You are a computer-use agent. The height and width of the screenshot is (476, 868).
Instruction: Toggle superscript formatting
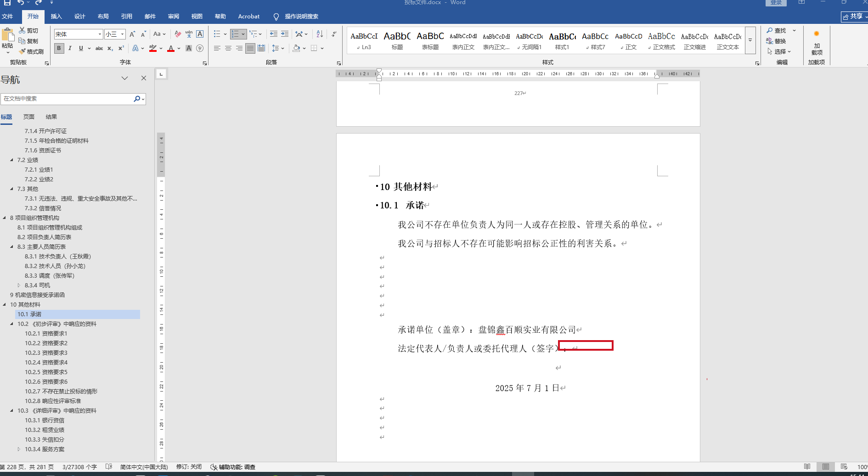pos(121,48)
